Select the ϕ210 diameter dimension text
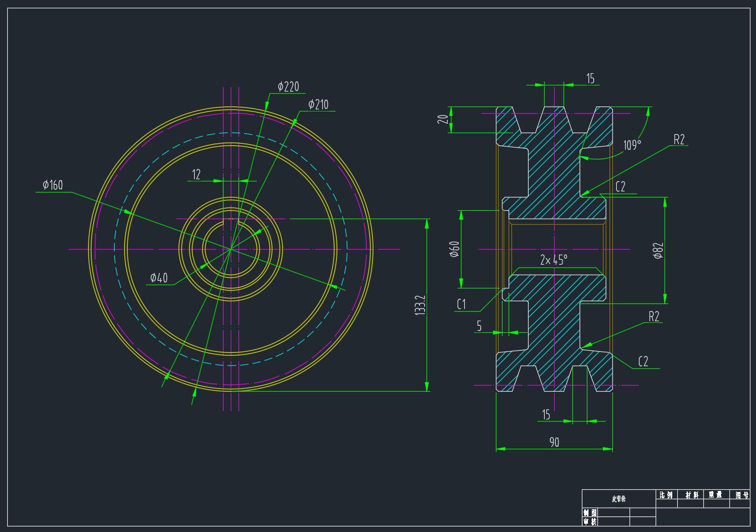Viewport: 756px width, 532px height. (x=318, y=104)
